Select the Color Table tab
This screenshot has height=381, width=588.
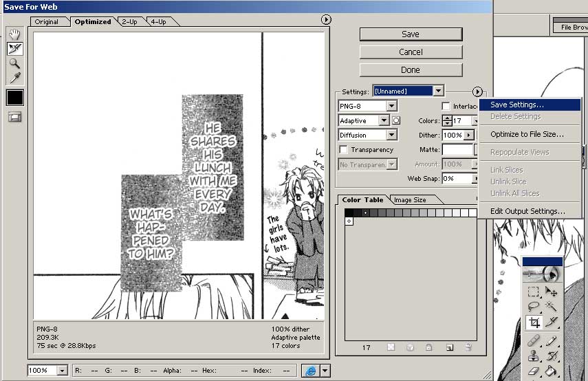point(362,200)
